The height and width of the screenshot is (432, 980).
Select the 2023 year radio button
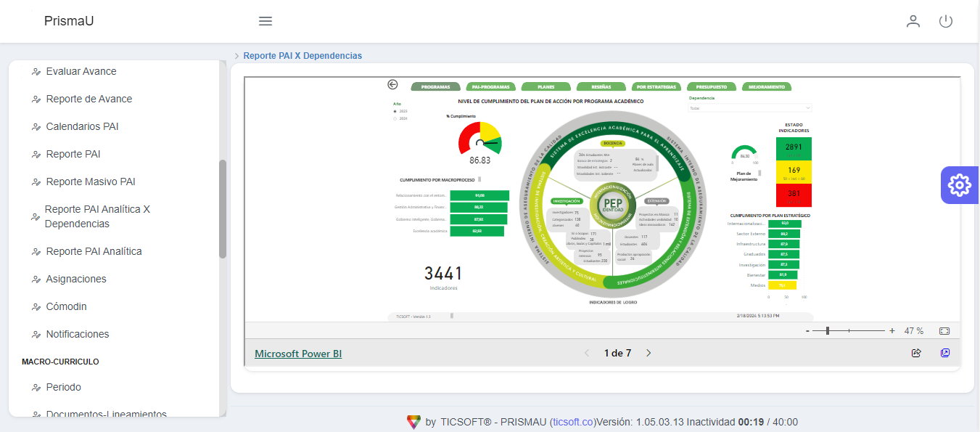click(395, 111)
